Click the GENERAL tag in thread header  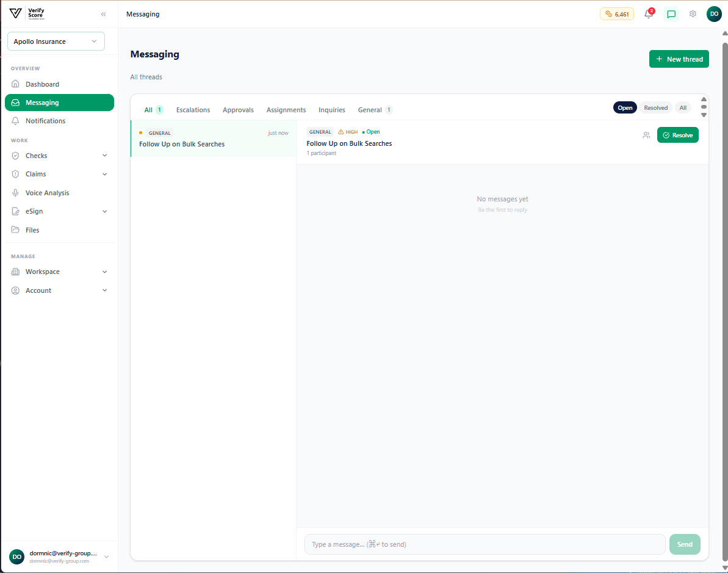click(x=320, y=132)
